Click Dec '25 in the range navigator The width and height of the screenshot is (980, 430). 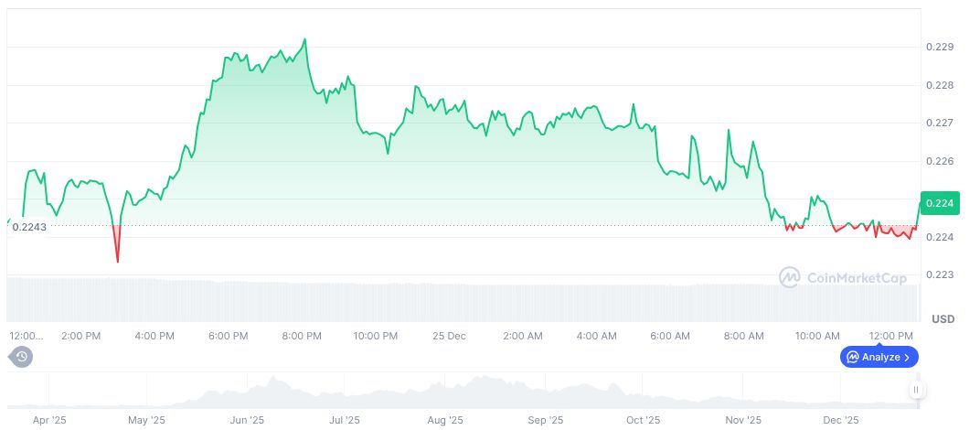840,420
